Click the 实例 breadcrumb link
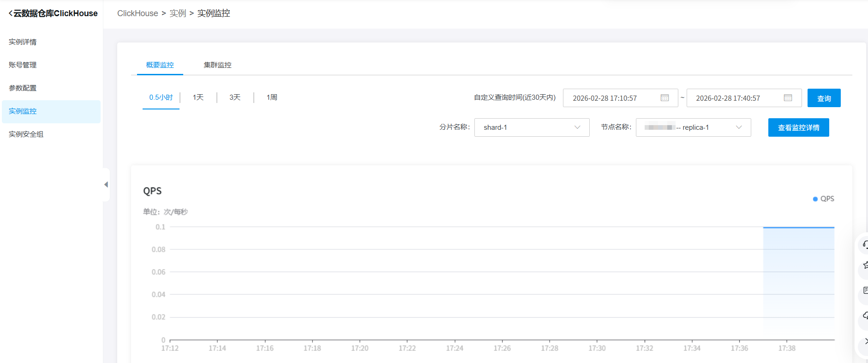This screenshot has width=868, height=363. pos(178,13)
